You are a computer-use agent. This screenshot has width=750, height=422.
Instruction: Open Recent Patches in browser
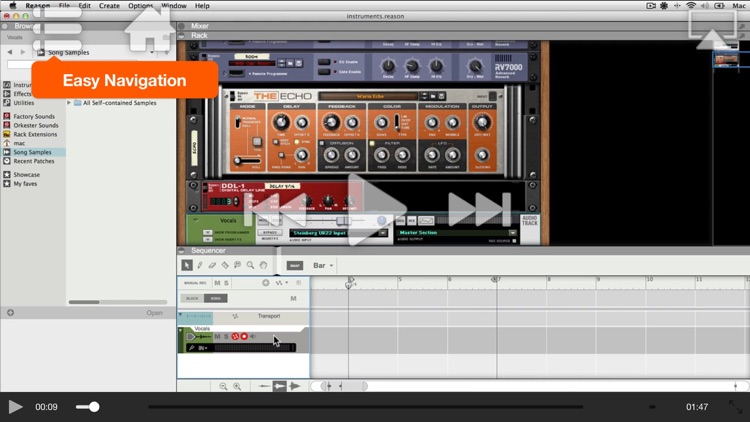pyautogui.click(x=33, y=161)
